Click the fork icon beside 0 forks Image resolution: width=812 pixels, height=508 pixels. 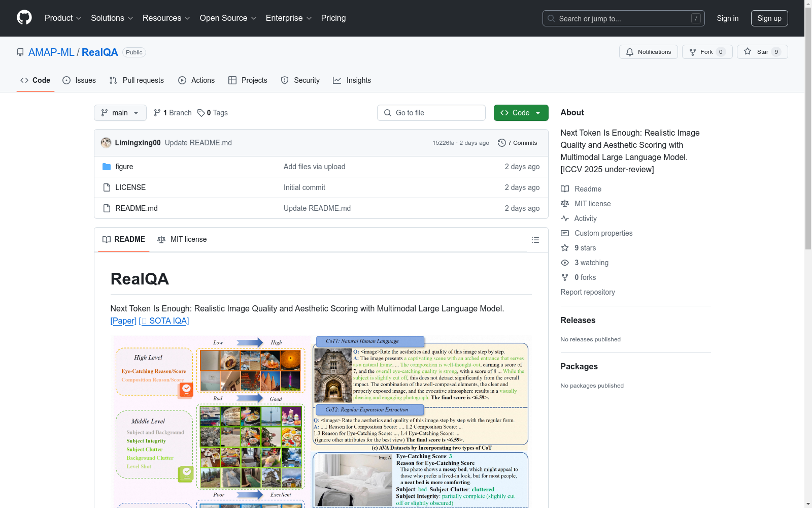coord(565,277)
